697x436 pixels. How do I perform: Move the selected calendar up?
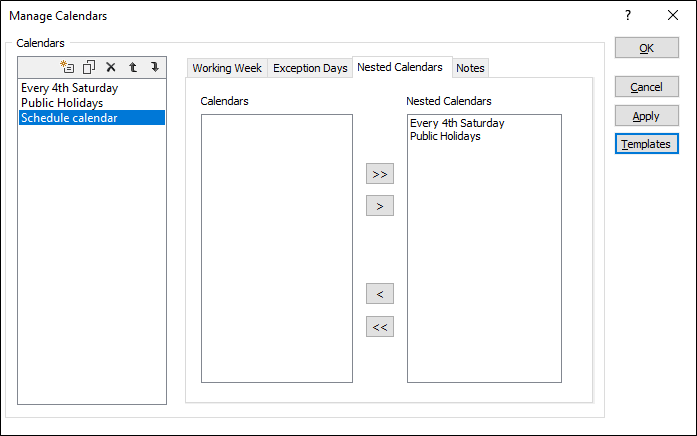pos(133,67)
